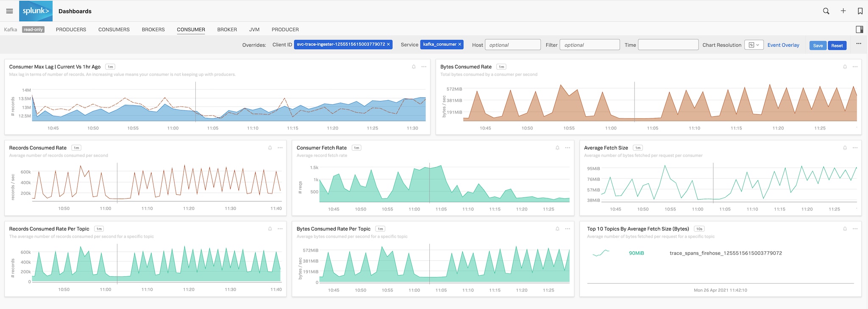The height and width of the screenshot is (309, 868).
Task: Open ellipsis menu on Consumer Max Lag chart
Action: click(x=424, y=67)
